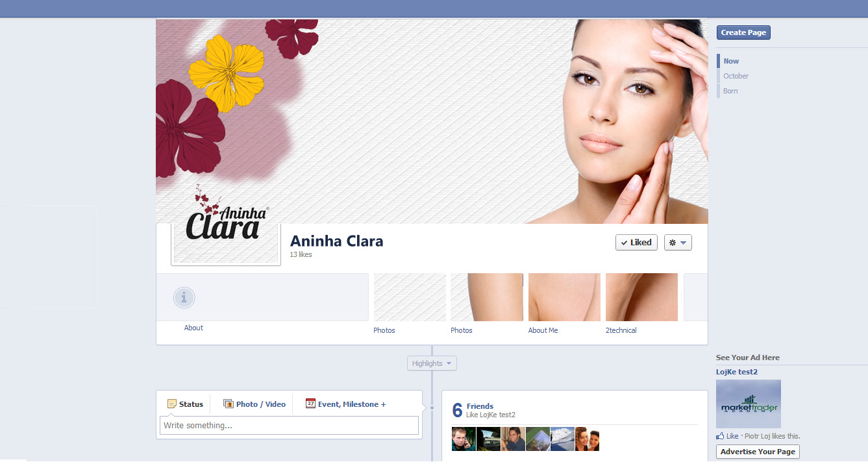868x462 pixels.
Task: Jump to Now in the timeline navigator
Action: point(731,61)
